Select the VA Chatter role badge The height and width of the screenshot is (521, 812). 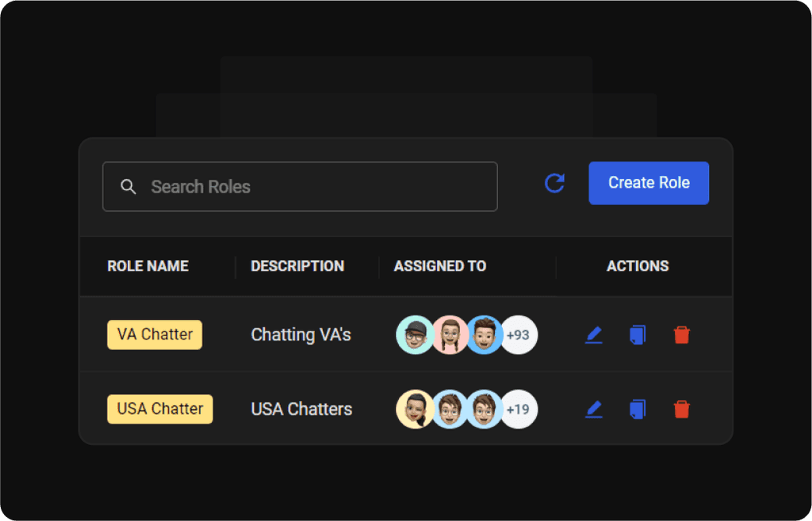[154, 335]
